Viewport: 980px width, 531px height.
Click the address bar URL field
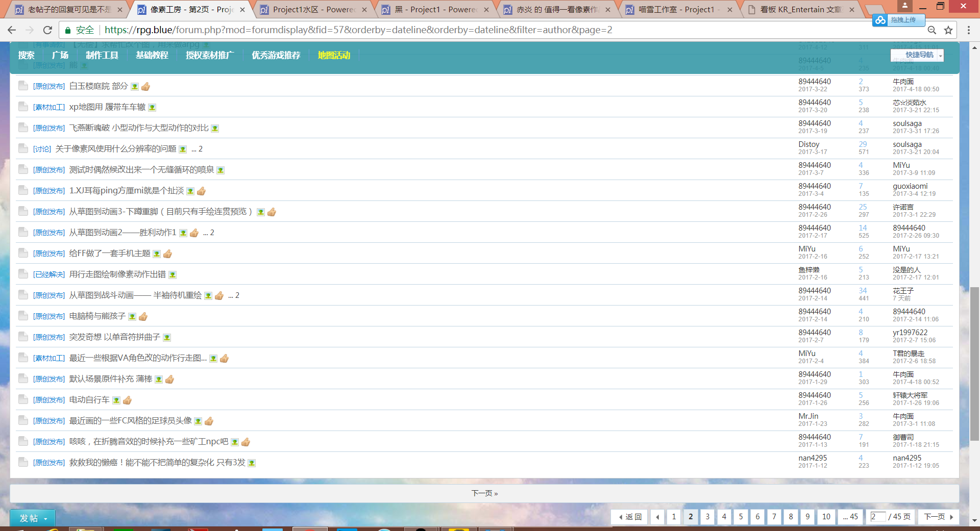click(x=358, y=30)
